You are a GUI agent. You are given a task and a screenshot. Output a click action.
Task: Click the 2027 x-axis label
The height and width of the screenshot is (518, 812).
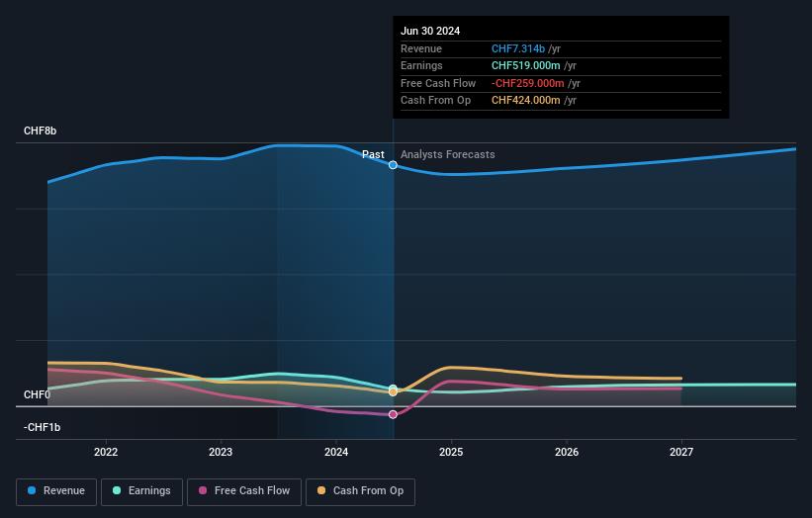coord(681,453)
